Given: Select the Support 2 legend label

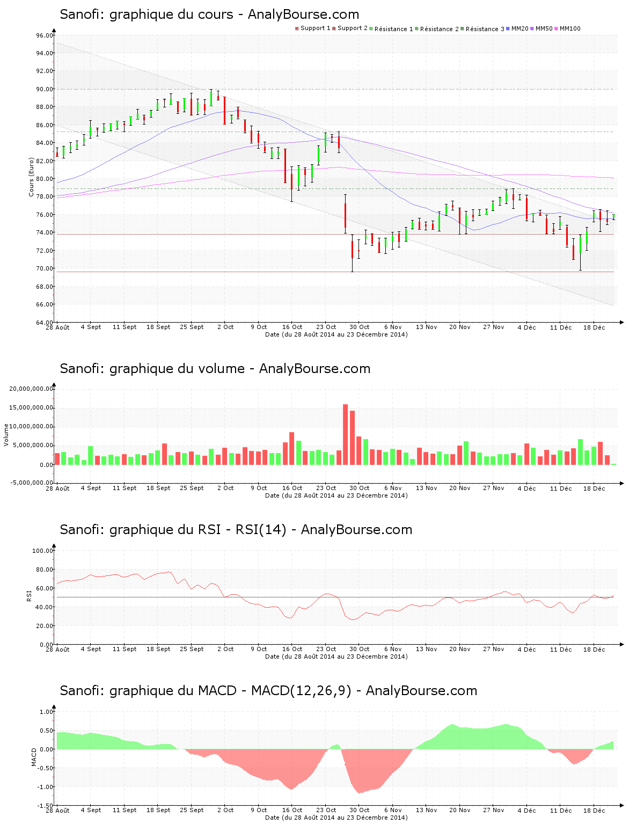Looking at the screenshot, I should click(x=353, y=28).
